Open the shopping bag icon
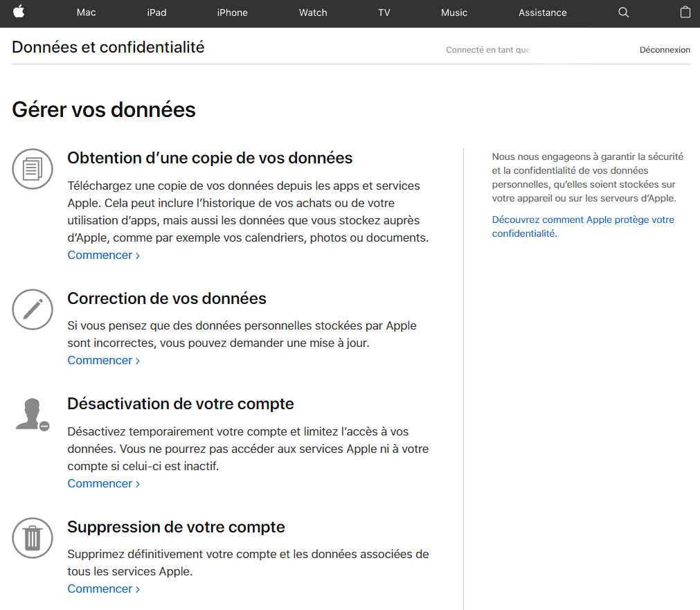This screenshot has height=610, width=700. tap(685, 12)
